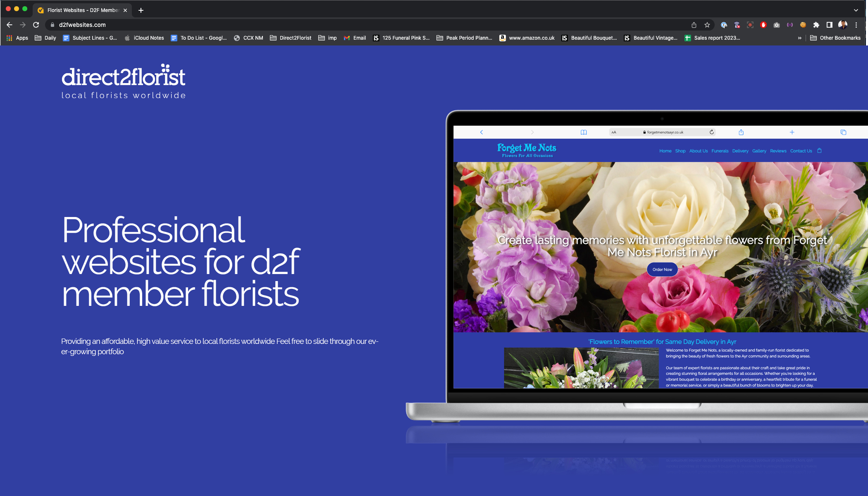Screen dimensions: 868x496
Task: Open the Beautiful Vintage... bookmark
Action: click(x=651, y=38)
